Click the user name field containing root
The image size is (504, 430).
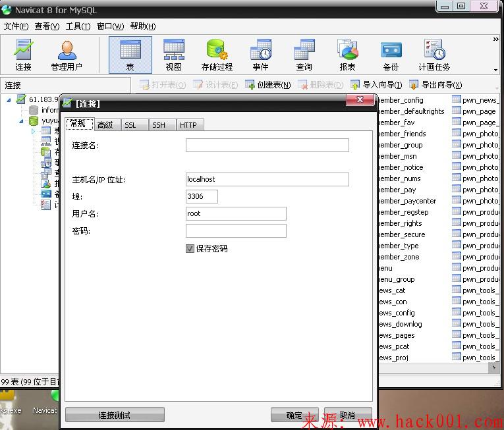[236, 213]
